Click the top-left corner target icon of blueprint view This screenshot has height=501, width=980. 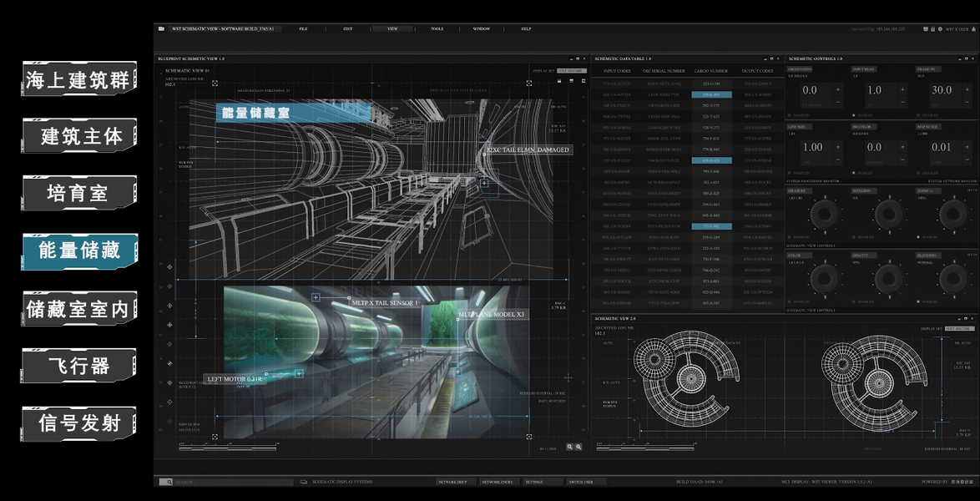click(x=215, y=83)
